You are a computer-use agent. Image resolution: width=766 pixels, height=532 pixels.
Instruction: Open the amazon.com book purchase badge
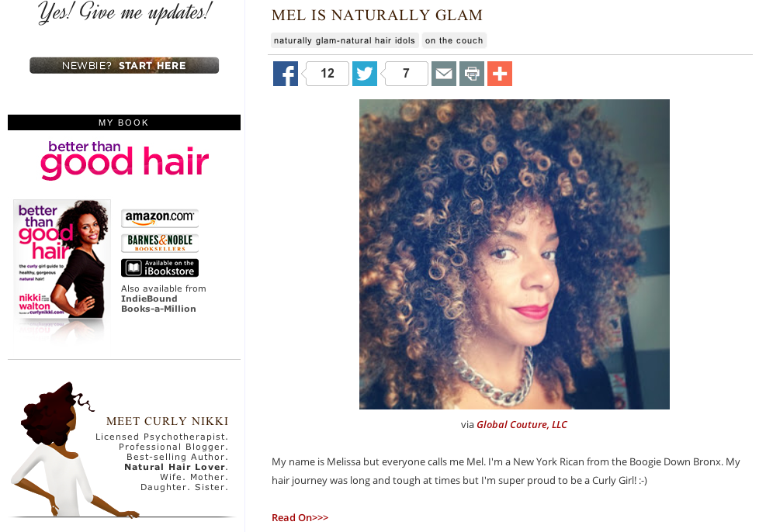(160, 218)
